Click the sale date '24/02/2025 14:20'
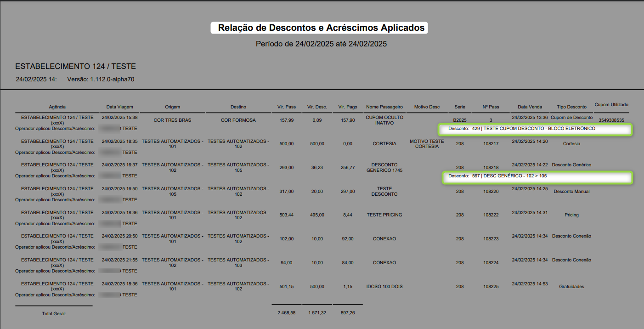Screen dimensions: 644x329 point(530,141)
